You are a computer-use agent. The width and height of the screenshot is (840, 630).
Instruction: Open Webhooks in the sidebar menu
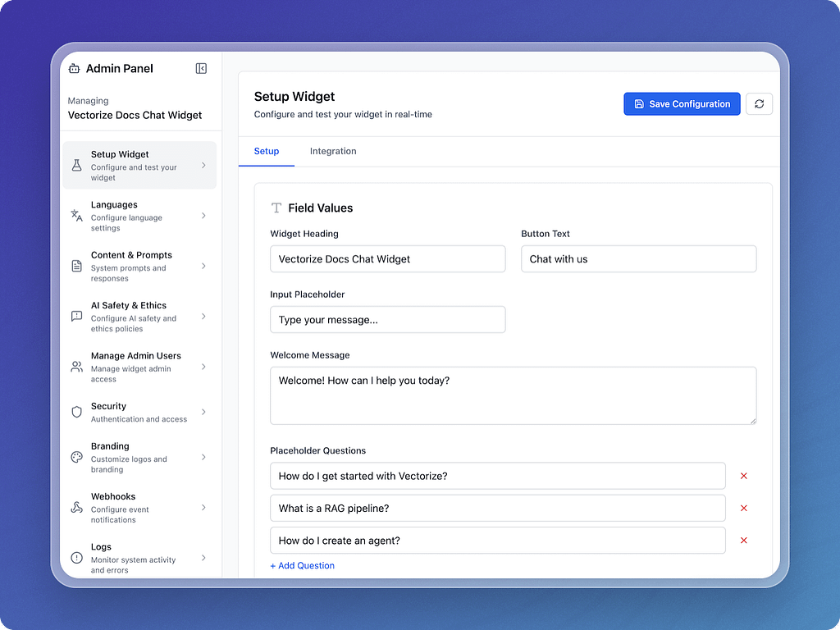coord(139,508)
